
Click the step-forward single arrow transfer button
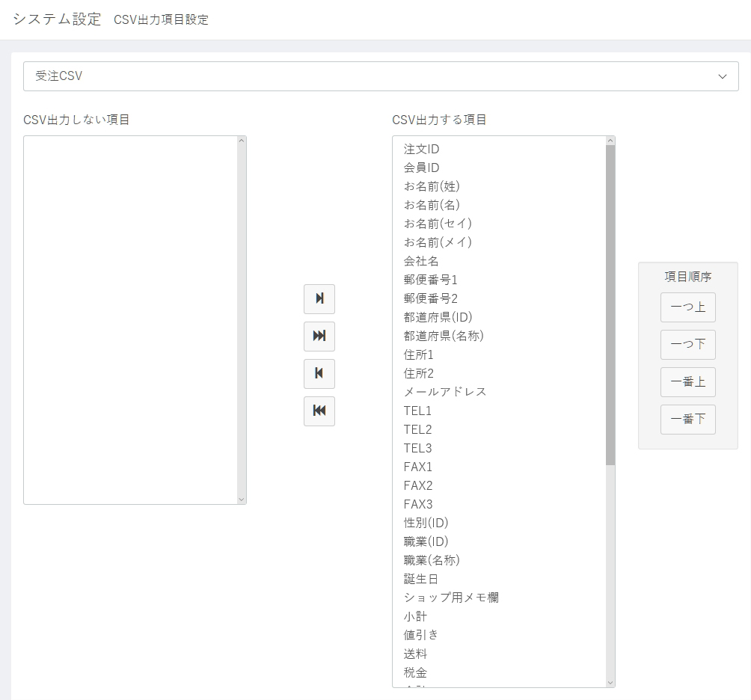pyautogui.click(x=319, y=298)
